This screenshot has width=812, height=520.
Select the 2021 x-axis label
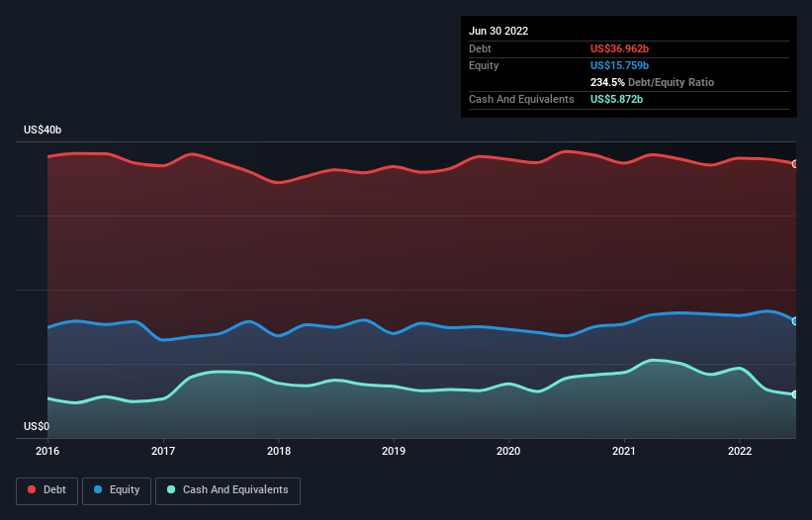tap(624, 451)
